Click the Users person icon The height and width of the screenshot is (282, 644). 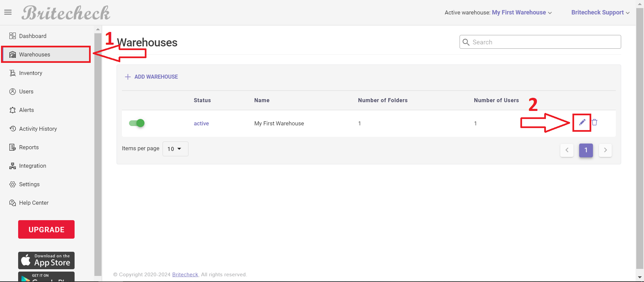[x=12, y=91]
